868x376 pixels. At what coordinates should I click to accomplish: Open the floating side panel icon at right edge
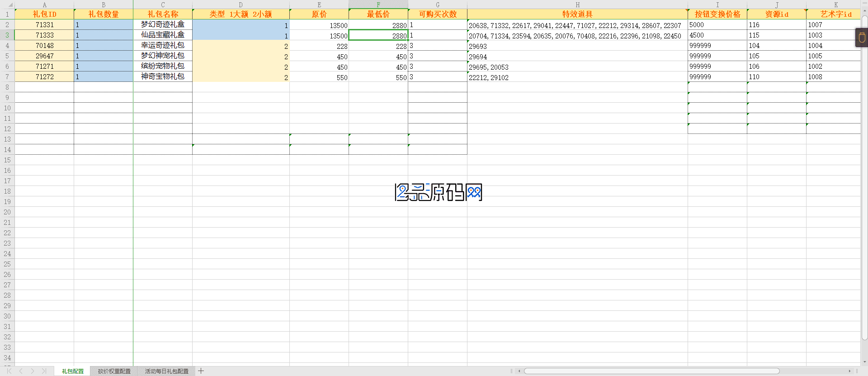(x=862, y=38)
